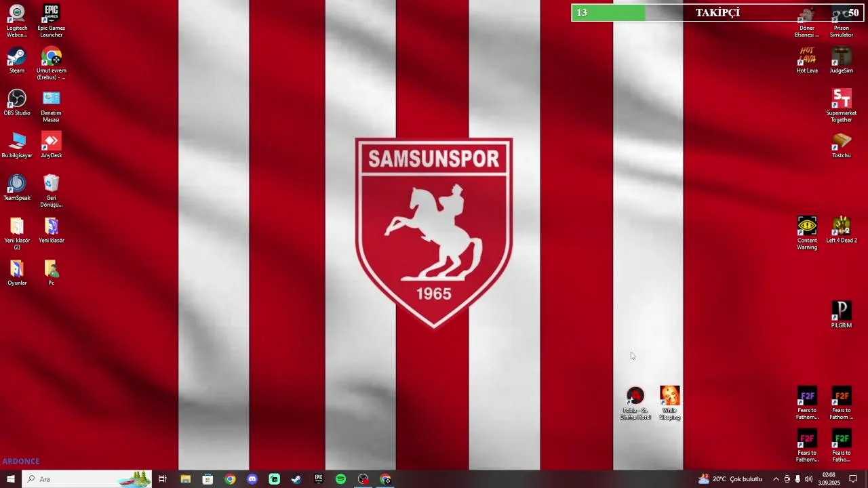The image size is (868, 488).
Task: Open Spotify from the taskbar
Action: pos(341,479)
